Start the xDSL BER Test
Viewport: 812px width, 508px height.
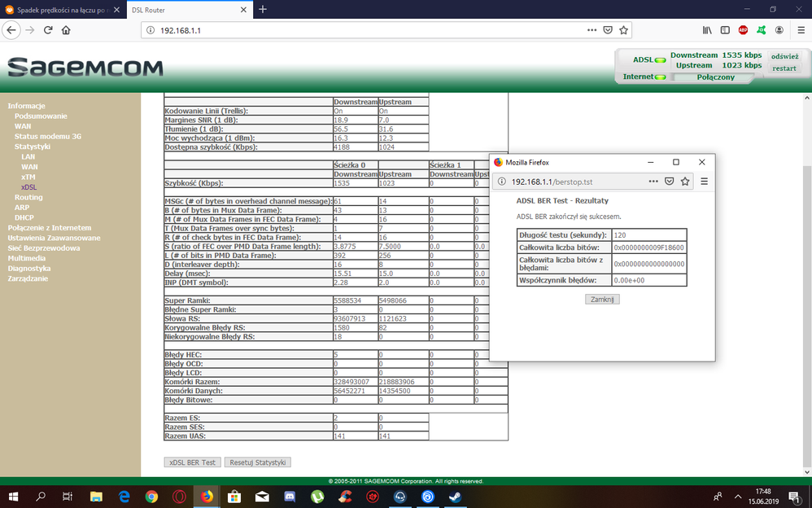click(x=192, y=462)
